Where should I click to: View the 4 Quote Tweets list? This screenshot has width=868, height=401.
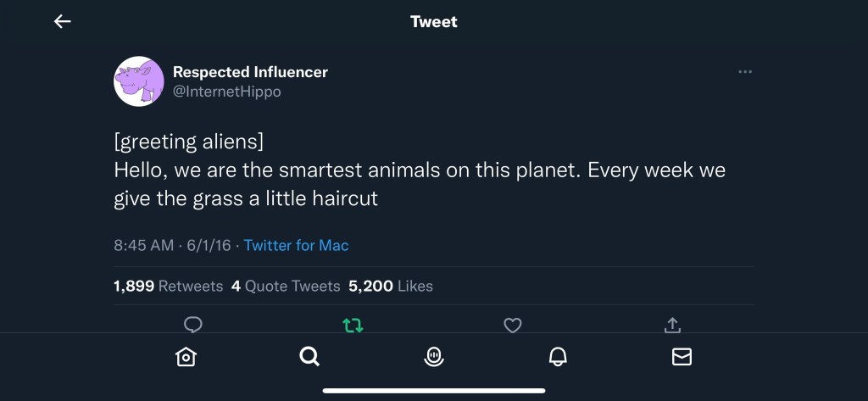coord(286,287)
